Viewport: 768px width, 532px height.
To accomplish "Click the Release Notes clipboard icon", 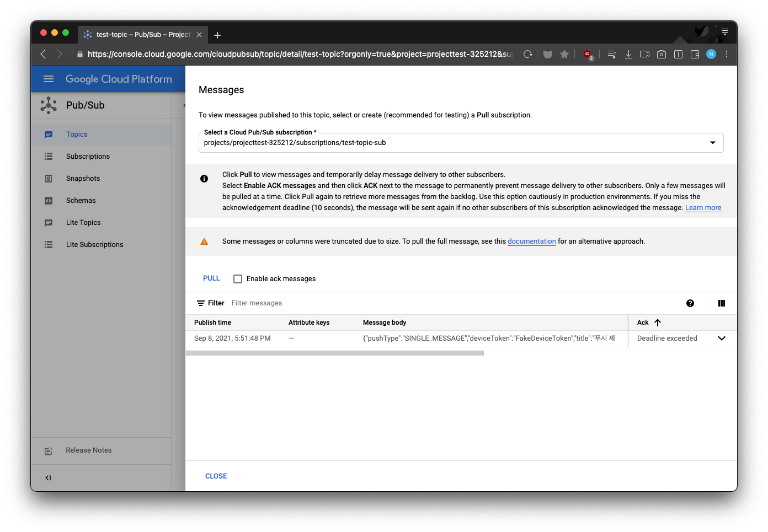I will coord(49,451).
